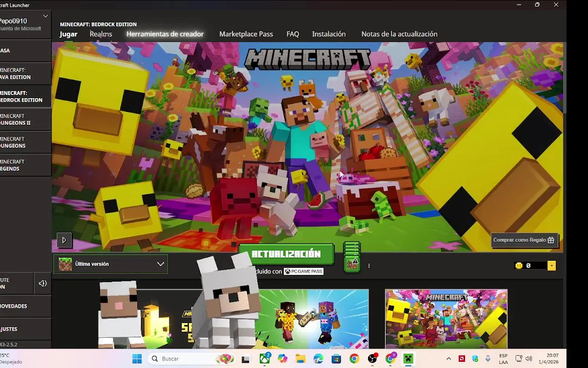
Task: Click Minecraft Launcher creeper taskbar icon
Action: tap(408, 359)
